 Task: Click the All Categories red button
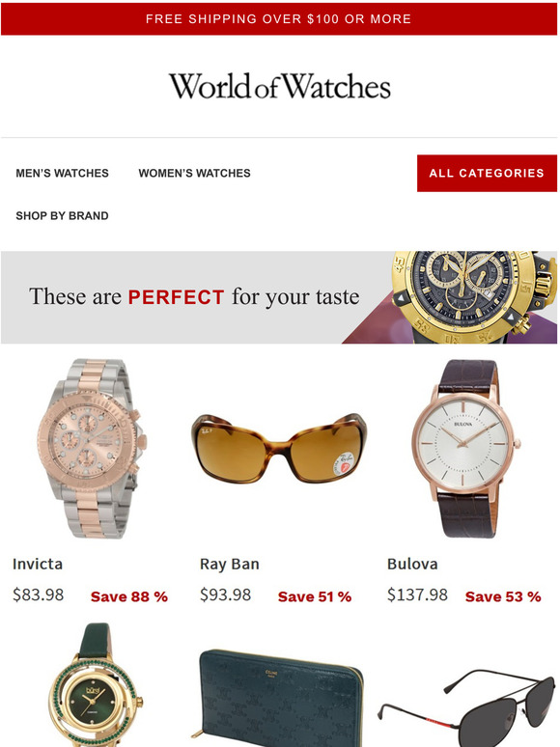click(x=487, y=173)
